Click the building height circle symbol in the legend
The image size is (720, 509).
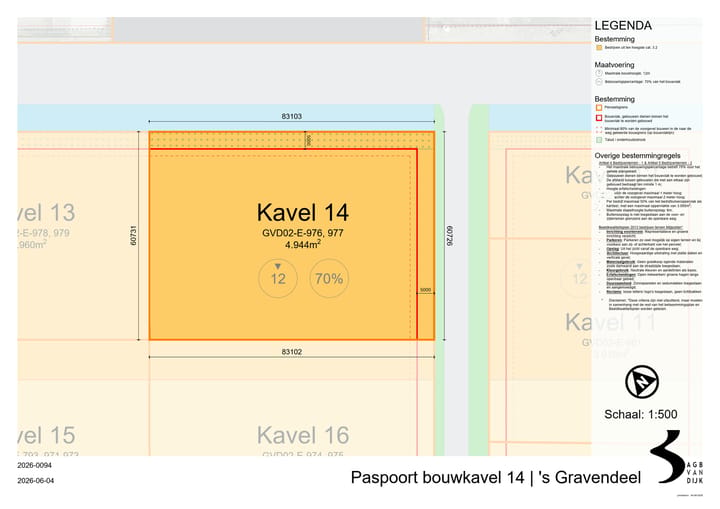[599, 73]
